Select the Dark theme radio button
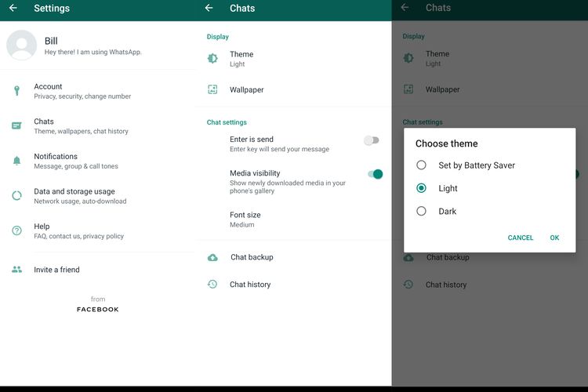Viewport: 588px width, 392px height. [x=421, y=211]
